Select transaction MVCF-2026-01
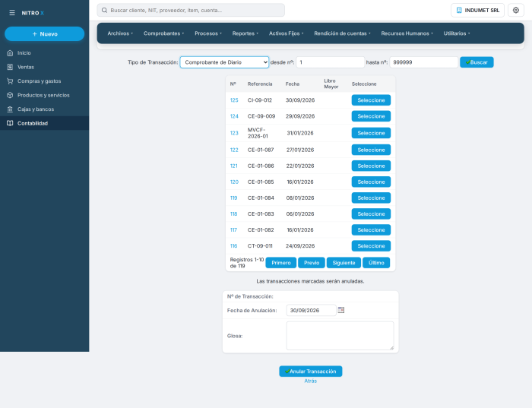Screen dimensions: 532x408 click(371, 133)
